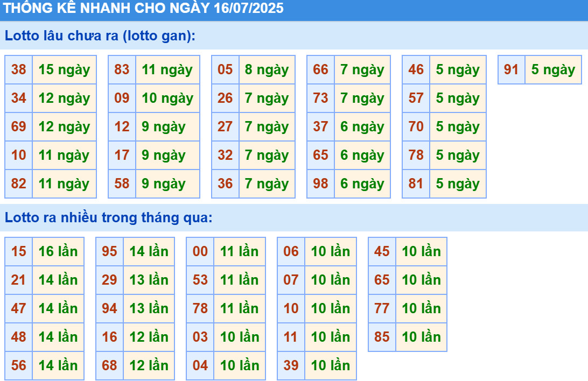588x381 pixels.
Task: Select lotto number 83 in gan table
Action: pyautogui.click(x=122, y=70)
